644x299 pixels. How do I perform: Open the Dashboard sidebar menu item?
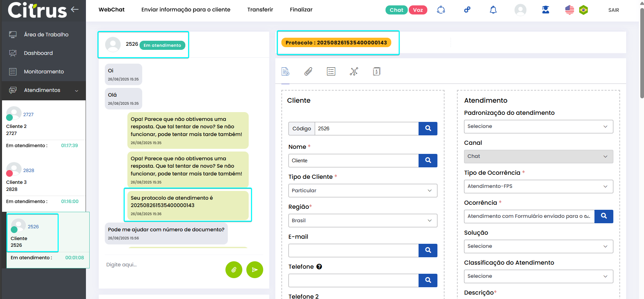(x=38, y=53)
